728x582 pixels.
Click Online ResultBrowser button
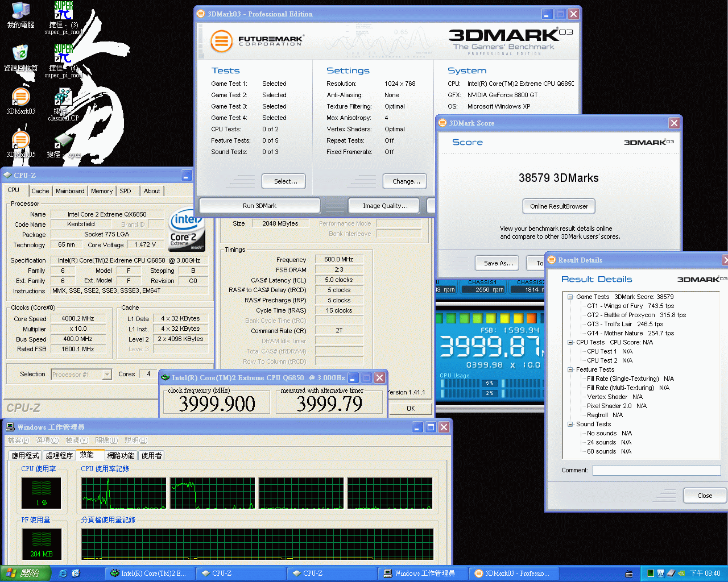pos(559,206)
